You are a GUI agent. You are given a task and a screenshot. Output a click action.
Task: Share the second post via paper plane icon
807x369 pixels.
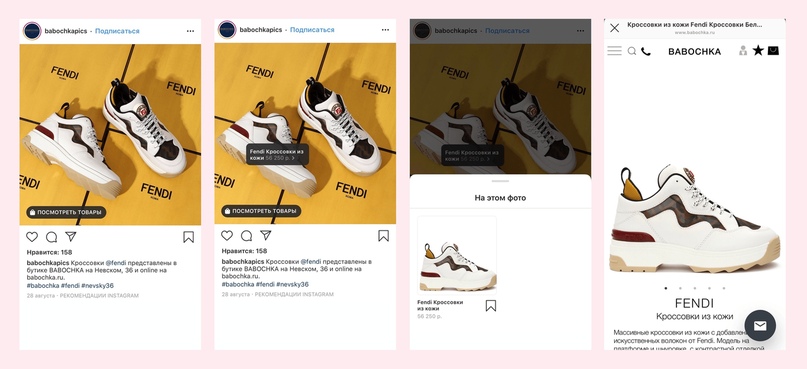(x=266, y=235)
